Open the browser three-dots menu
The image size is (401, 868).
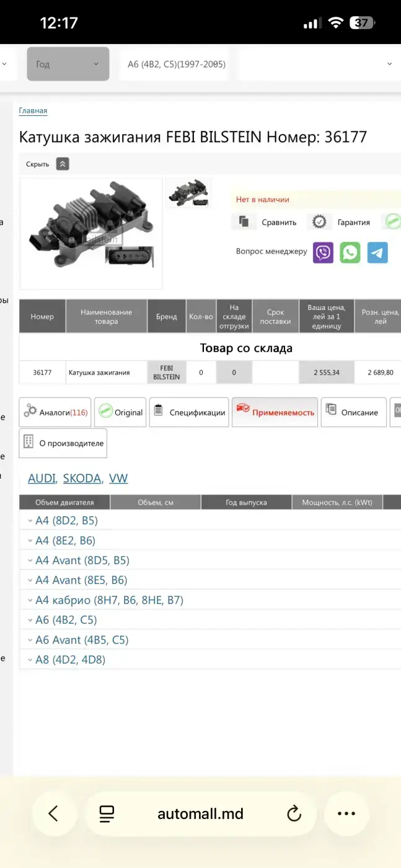[346, 813]
